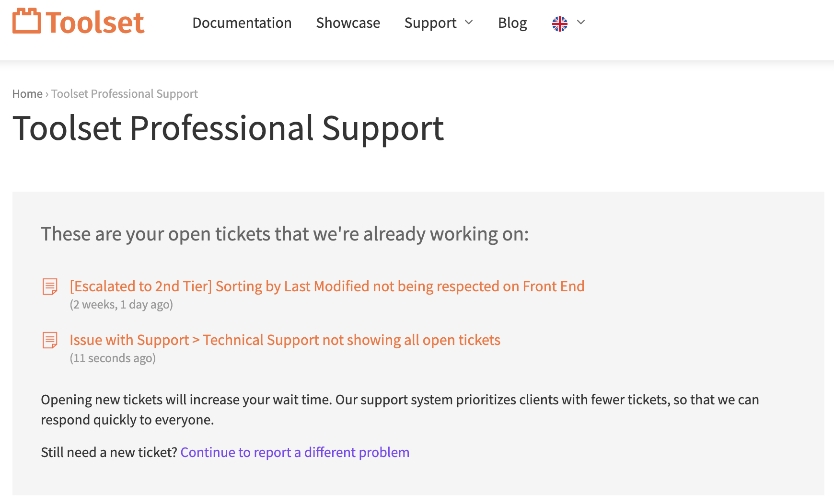Click the ticket icon beside Issue with Support
This screenshot has height=504, width=834.
(x=50, y=340)
